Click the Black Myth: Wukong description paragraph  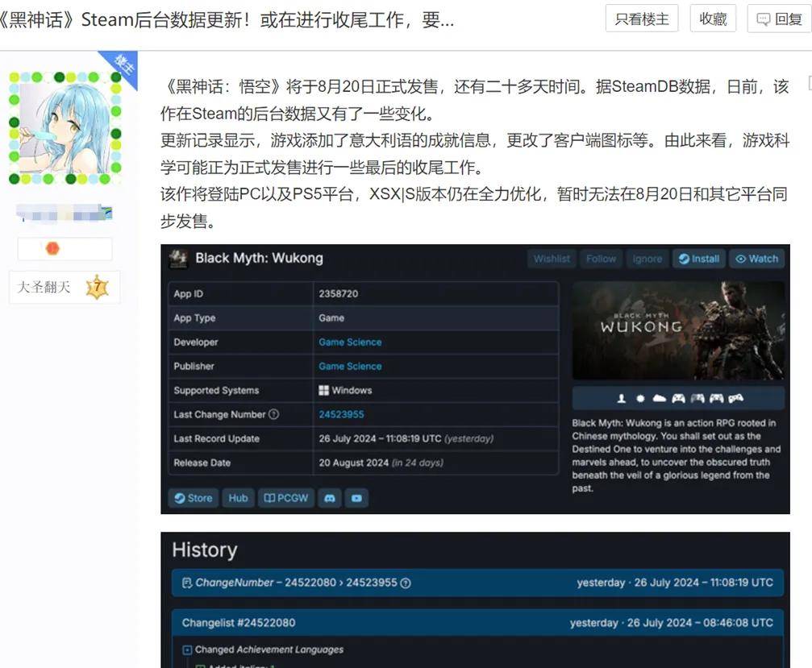(x=677, y=455)
